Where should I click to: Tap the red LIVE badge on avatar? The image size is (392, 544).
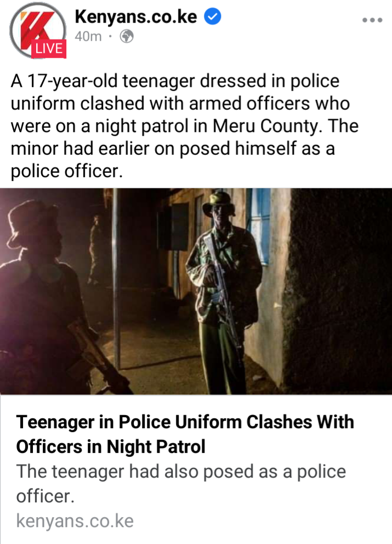[x=49, y=48]
